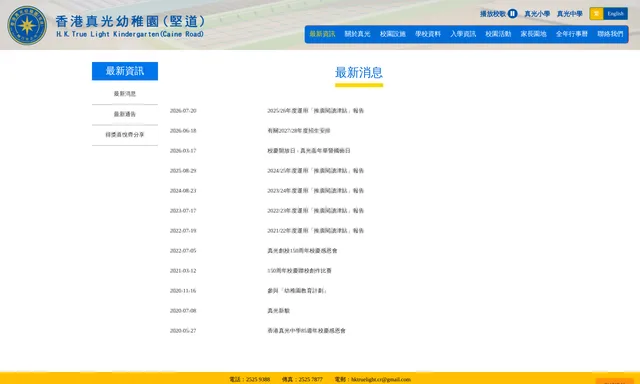This screenshot has height=384, width=640.
Task: Click the True Light school crest logo
Action: (x=27, y=25)
